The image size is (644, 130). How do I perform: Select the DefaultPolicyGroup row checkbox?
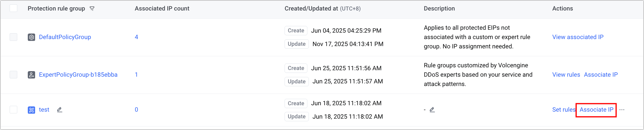point(13,37)
